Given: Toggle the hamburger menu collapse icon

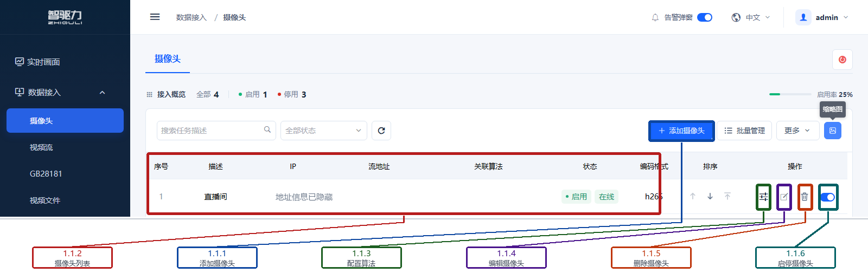Looking at the screenshot, I should [155, 17].
